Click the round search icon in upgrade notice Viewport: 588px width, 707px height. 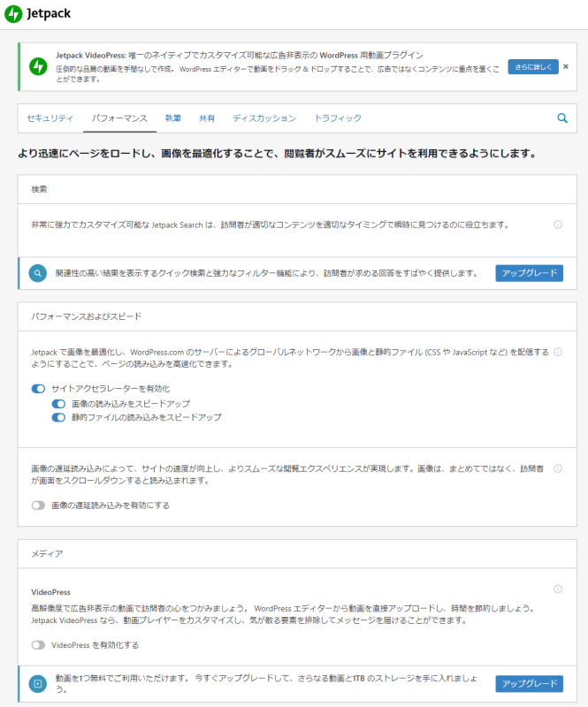[x=38, y=273]
